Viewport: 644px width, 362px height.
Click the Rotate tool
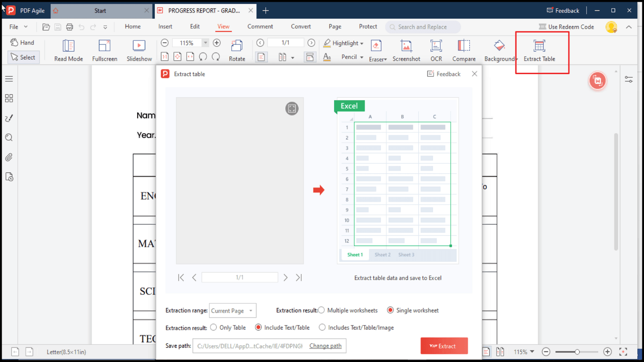237,50
